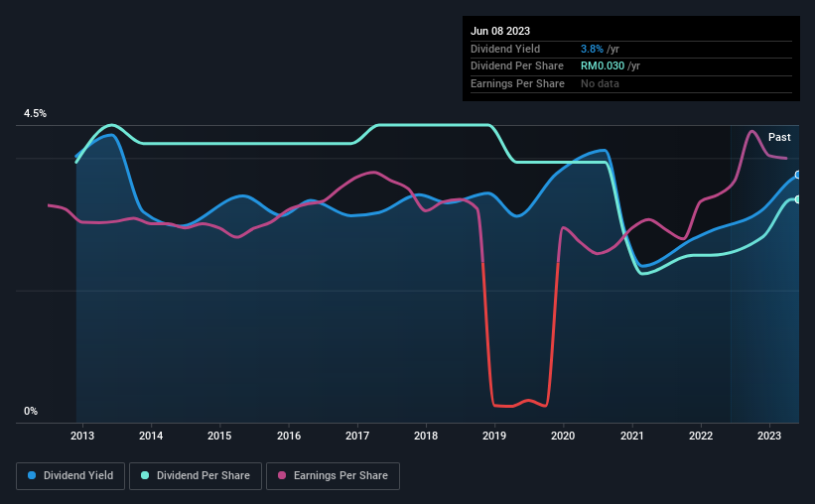Click the RM0.030 dividend per share value
This screenshot has height=504, width=815.
(x=603, y=66)
